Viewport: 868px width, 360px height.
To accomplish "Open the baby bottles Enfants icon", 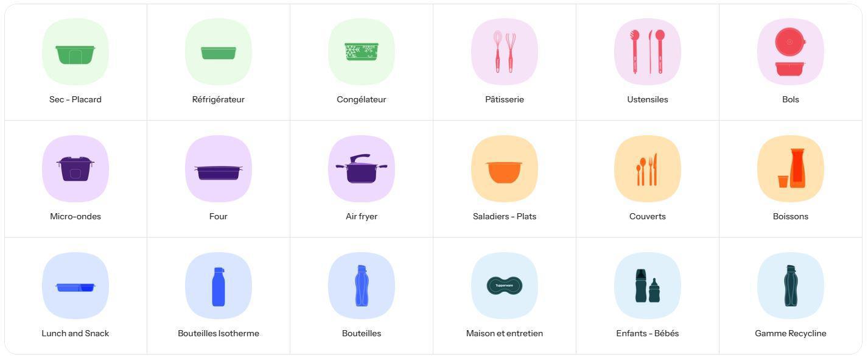I will click(x=648, y=286).
